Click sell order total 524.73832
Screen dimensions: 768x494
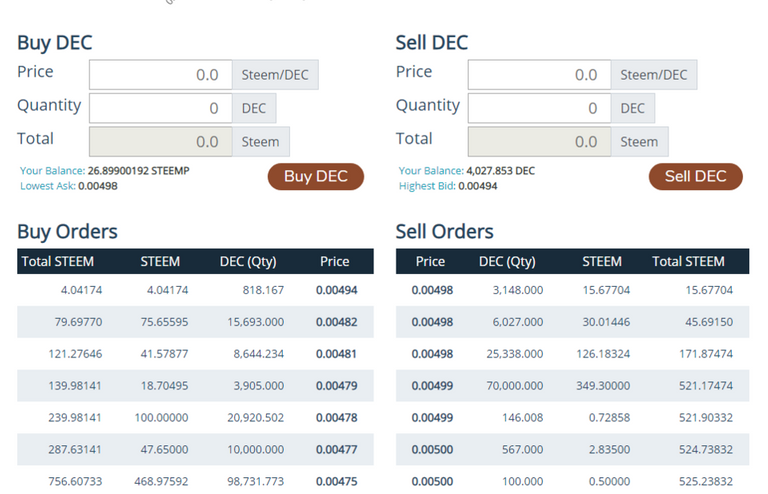point(706,449)
